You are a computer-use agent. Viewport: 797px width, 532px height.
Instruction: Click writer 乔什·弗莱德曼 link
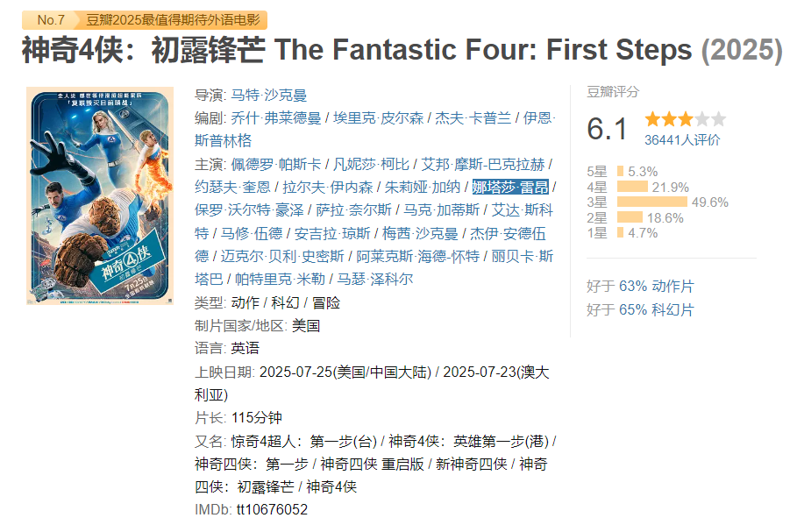pos(273,117)
